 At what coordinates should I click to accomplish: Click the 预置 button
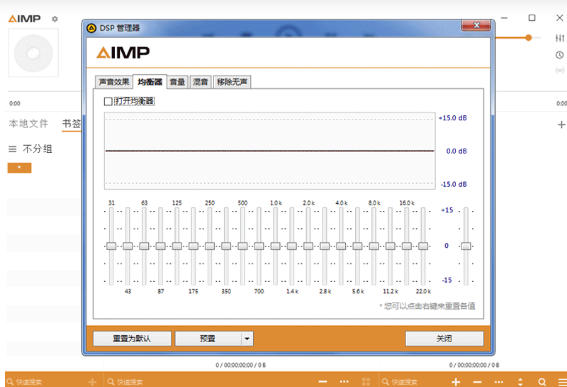208,339
